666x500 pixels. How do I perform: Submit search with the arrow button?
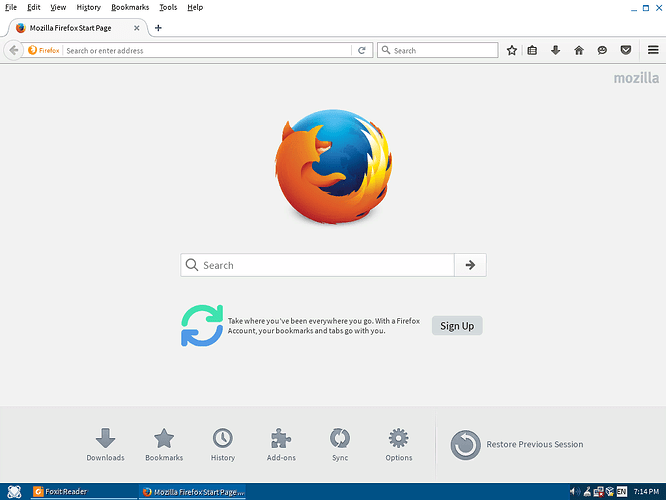click(x=470, y=265)
